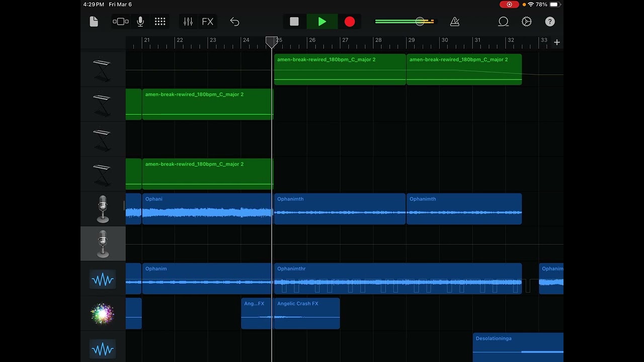
Task: Open the Loop Browser
Action: [503, 22]
